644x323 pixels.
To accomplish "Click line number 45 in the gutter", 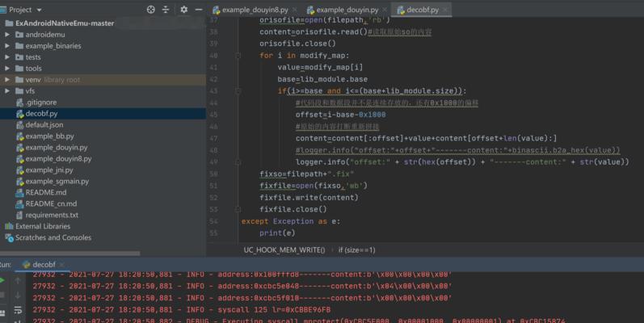I will pyautogui.click(x=213, y=115).
